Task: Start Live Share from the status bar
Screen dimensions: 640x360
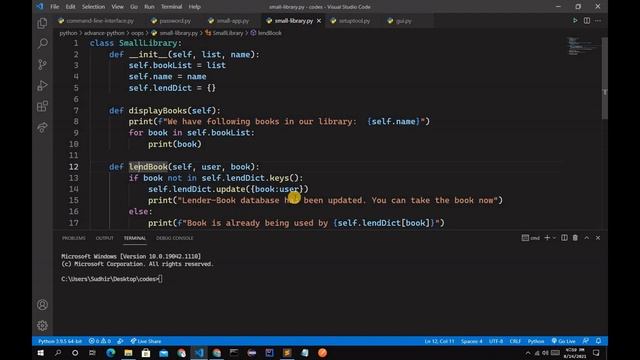Action: 146,341
